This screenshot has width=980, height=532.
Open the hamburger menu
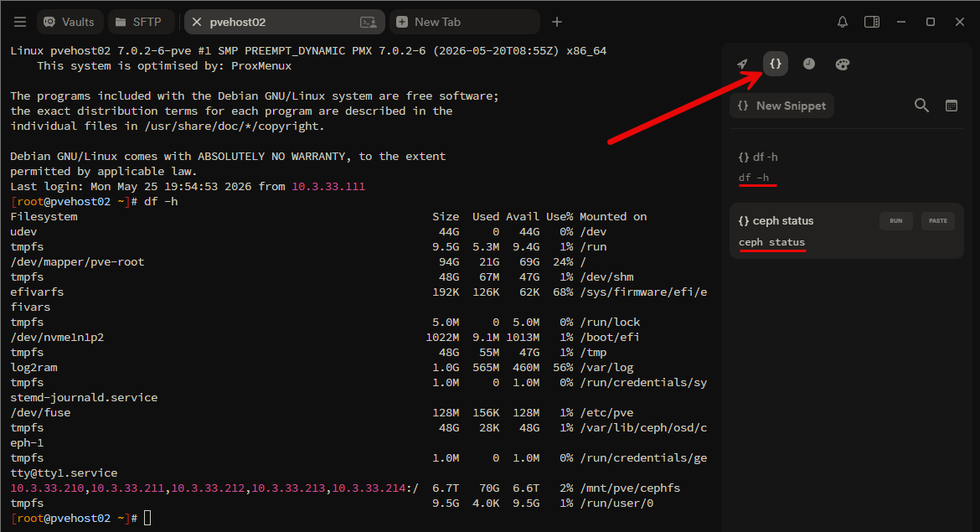pos(20,22)
